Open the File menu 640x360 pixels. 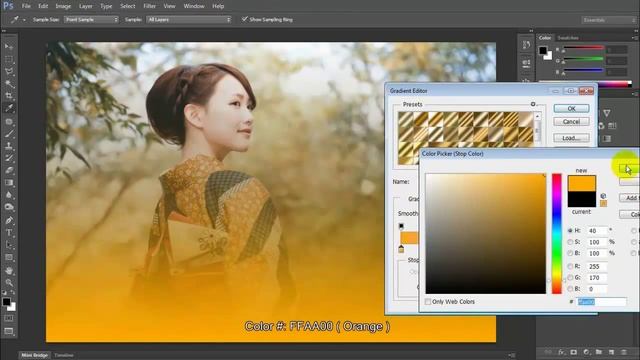pos(26,6)
